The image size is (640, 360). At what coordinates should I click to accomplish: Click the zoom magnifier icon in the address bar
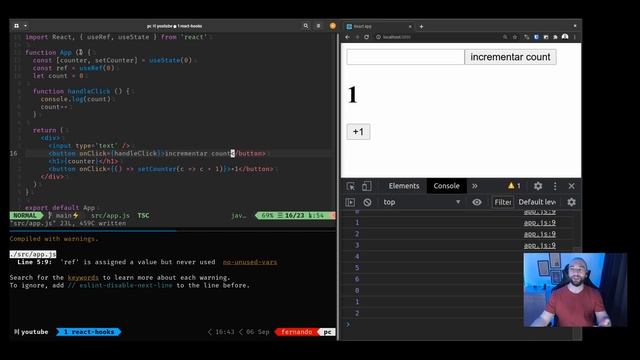click(505, 37)
